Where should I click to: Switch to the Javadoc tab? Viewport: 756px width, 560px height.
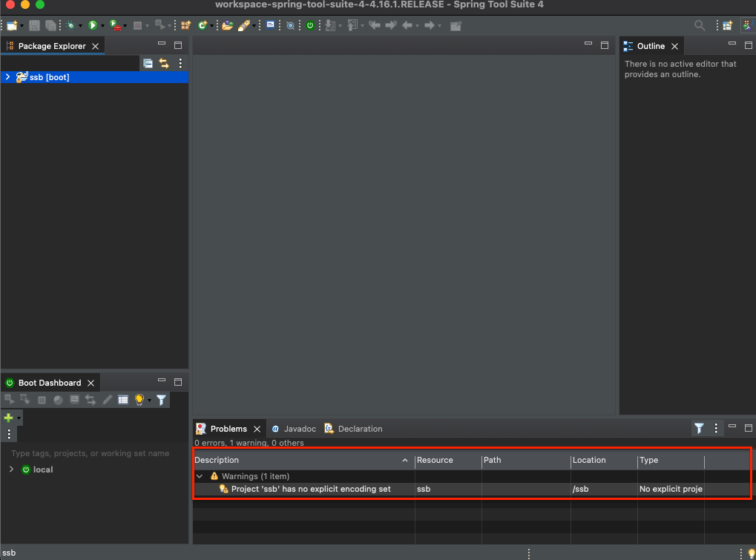pos(294,429)
